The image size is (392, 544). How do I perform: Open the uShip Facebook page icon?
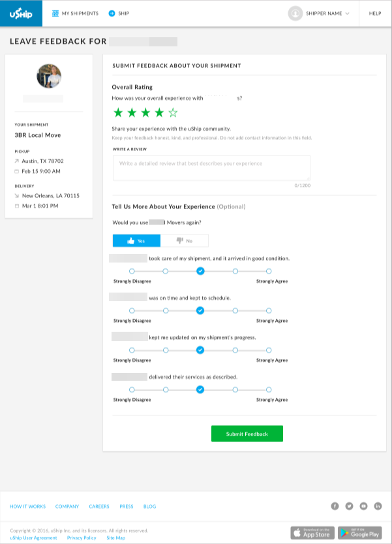[335, 506]
